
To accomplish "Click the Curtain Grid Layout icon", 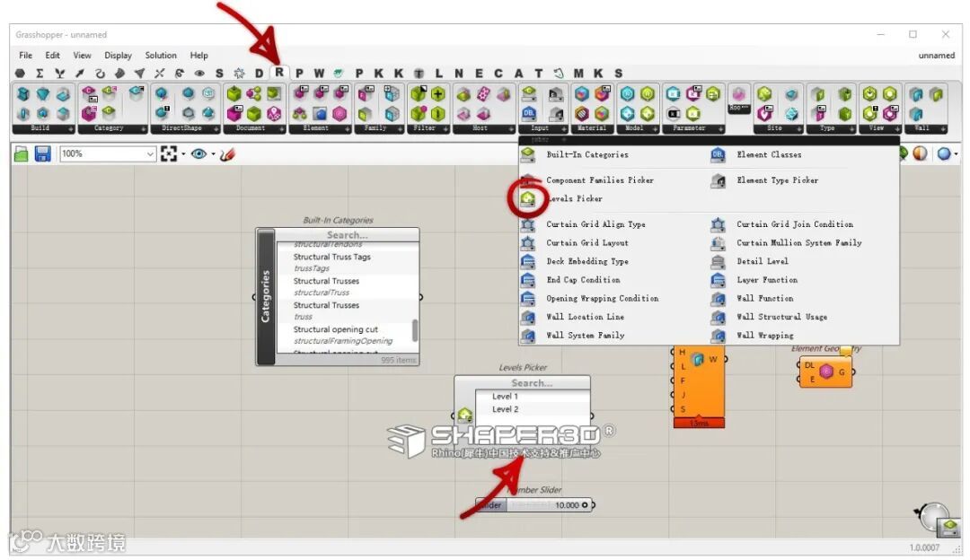I will point(528,243).
